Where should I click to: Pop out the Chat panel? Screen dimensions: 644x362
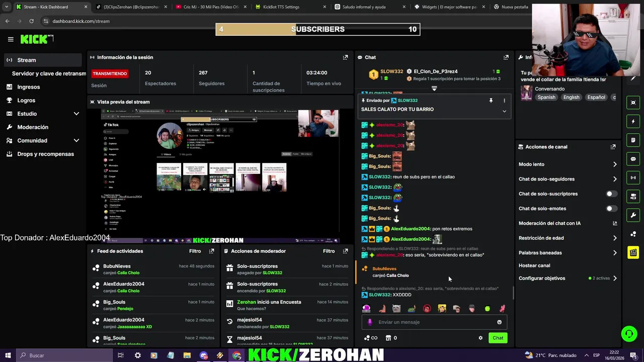[x=506, y=57]
